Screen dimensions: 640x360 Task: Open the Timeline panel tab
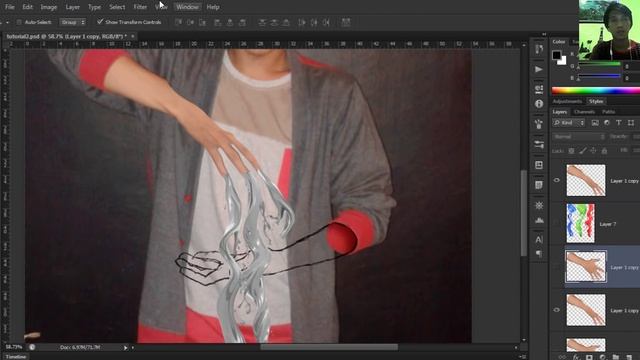pyautogui.click(x=16, y=357)
